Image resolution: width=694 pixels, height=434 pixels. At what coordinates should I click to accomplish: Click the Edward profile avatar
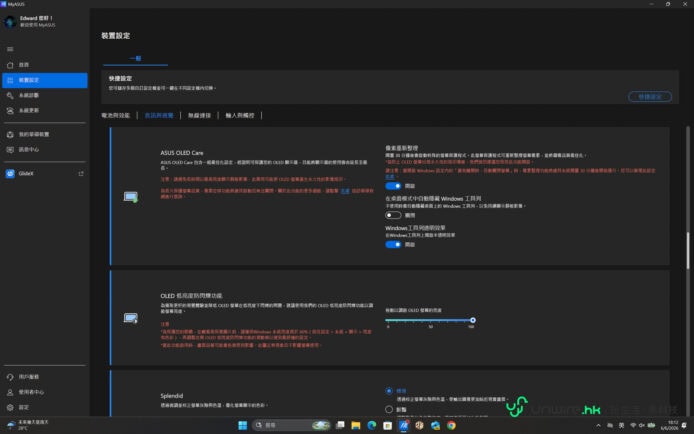10,21
